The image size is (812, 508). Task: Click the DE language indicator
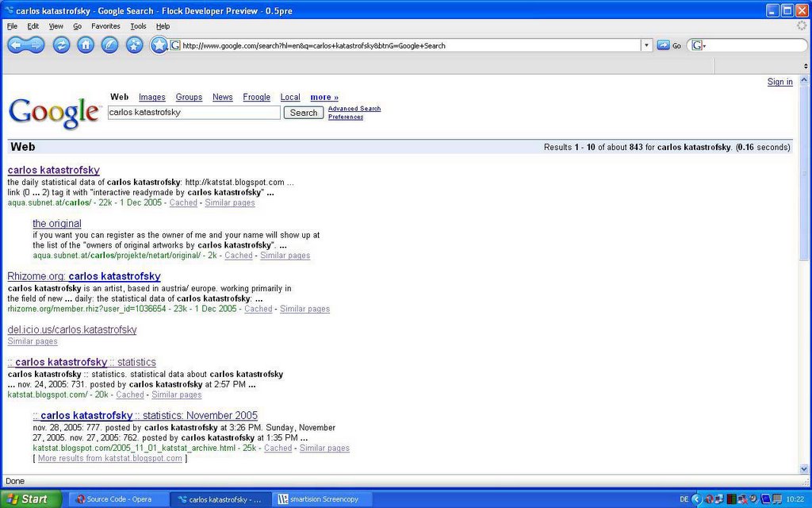coord(684,499)
